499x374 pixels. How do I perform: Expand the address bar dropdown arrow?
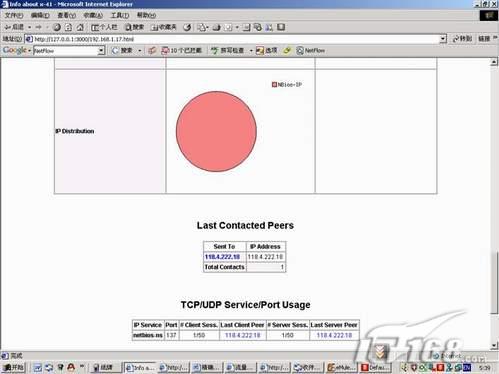pyautogui.click(x=443, y=39)
